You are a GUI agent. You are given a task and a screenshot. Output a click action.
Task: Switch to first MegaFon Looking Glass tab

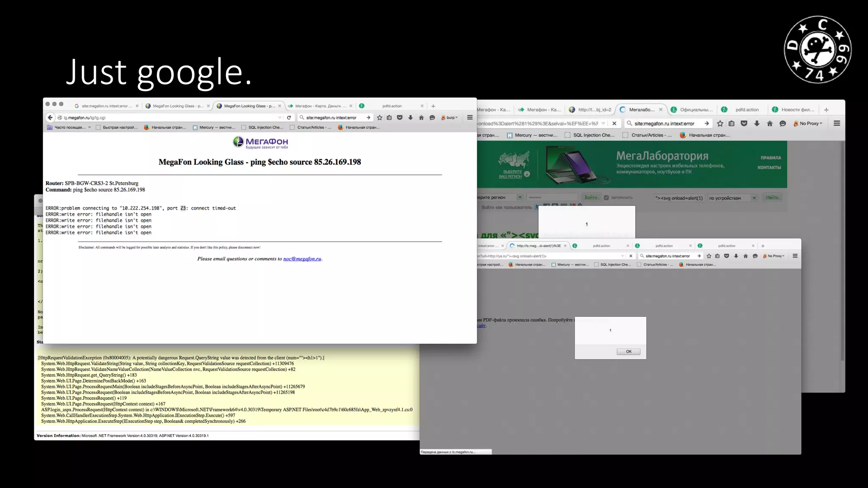click(x=177, y=106)
